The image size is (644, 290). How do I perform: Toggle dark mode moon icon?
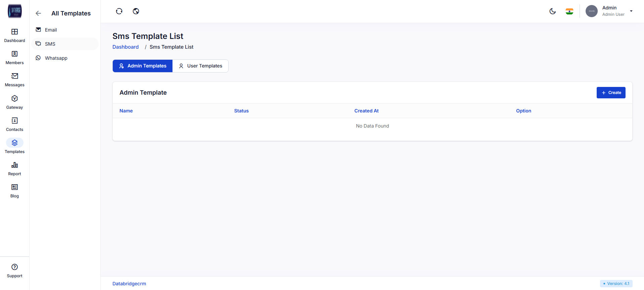coord(552,11)
